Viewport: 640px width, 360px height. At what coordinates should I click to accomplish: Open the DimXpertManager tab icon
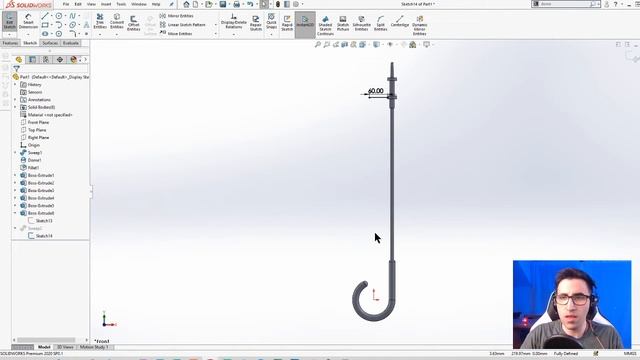[x=60, y=60]
